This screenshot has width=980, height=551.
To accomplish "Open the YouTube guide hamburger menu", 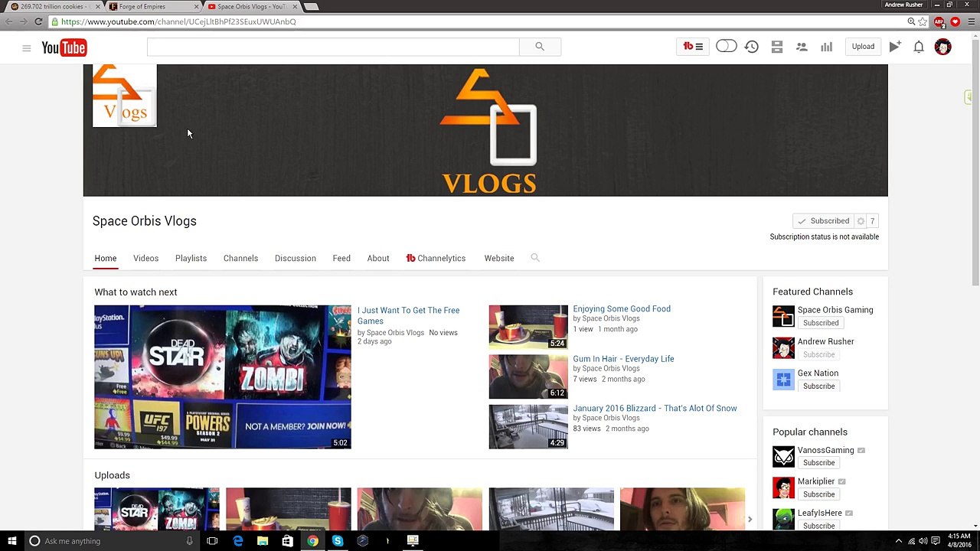I will tap(26, 48).
